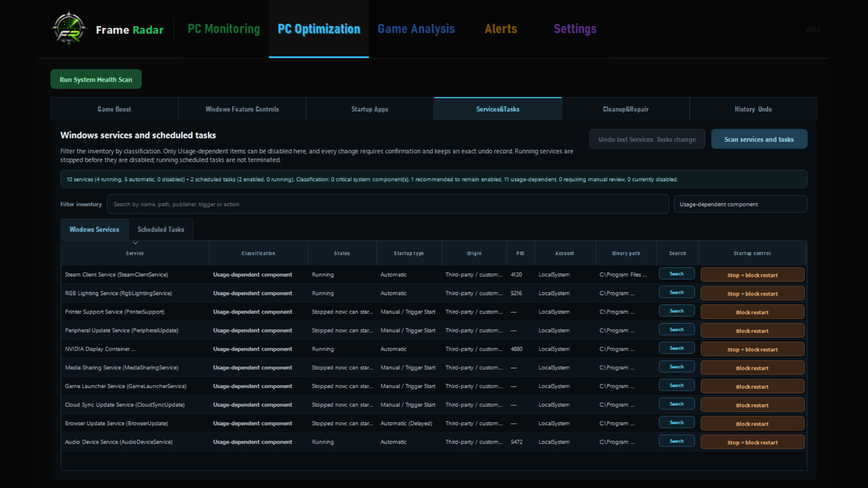868x488 pixels.
Task: Click PID value 5472
Action: coord(516,441)
